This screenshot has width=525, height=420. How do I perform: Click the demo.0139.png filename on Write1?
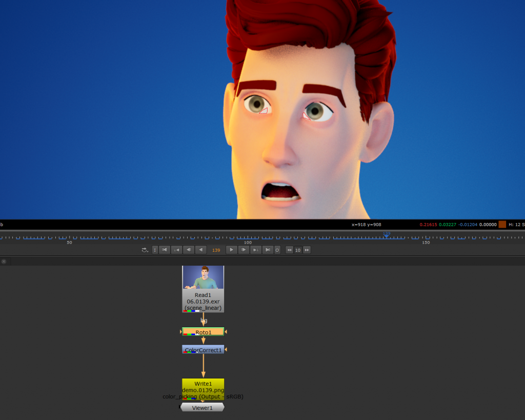(x=203, y=390)
